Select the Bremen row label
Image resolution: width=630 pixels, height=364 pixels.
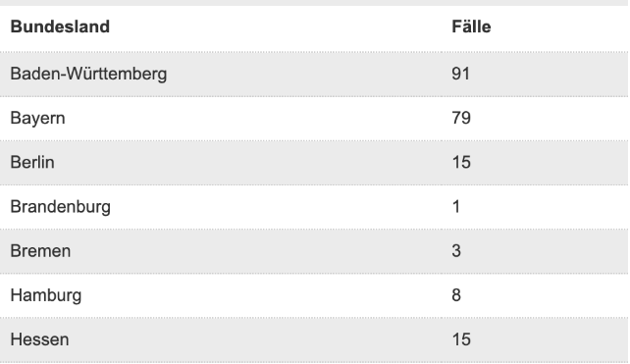[x=40, y=251]
